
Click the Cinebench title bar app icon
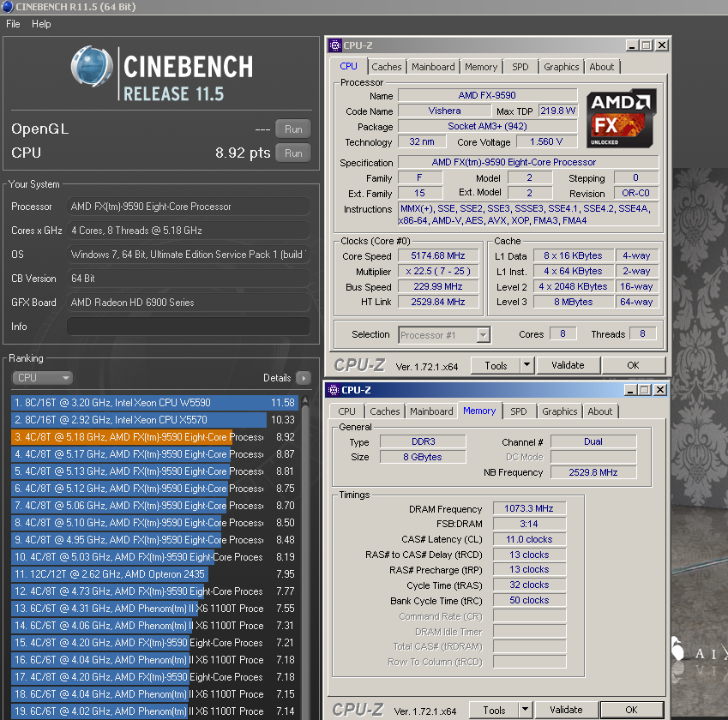(x=8, y=7)
